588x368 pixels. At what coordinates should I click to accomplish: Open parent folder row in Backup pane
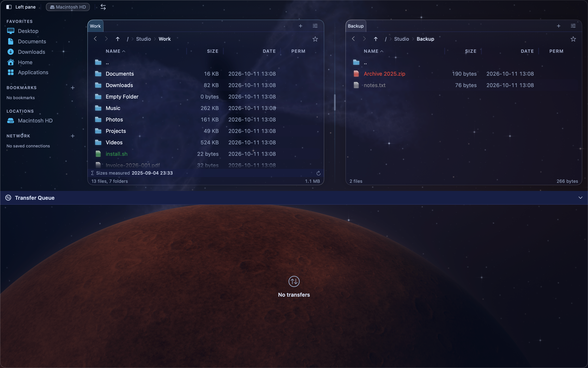tap(464, 62)
